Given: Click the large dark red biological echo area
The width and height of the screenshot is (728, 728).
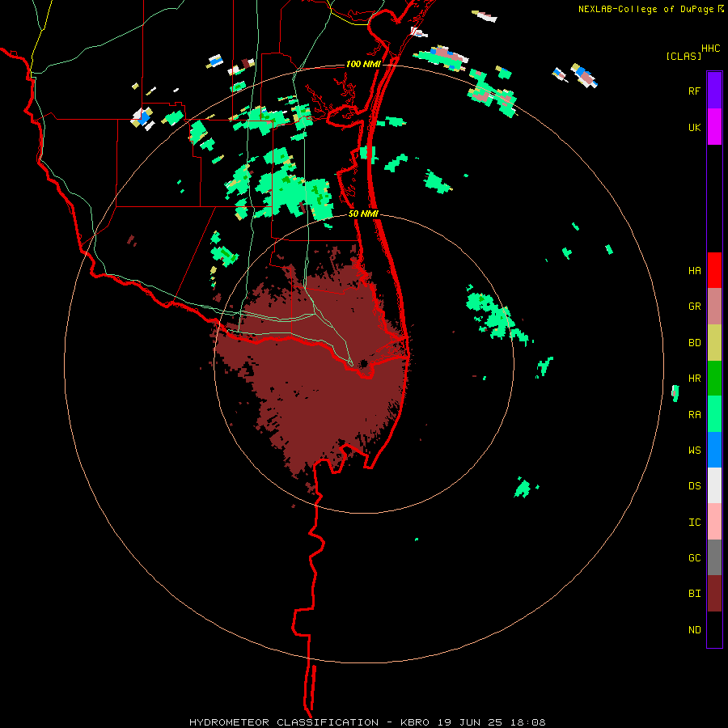Looking at the screenshot, I should point(311,371).
